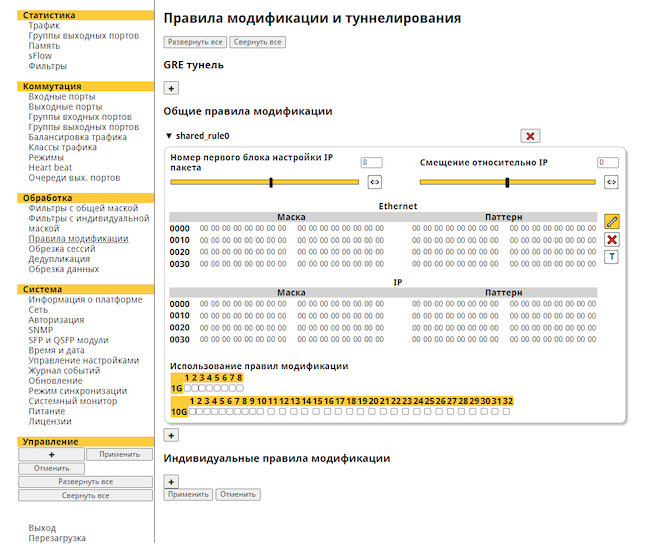650x559 pixels.
Task: Open Журнал событий page
Action: tap(64, 371)
